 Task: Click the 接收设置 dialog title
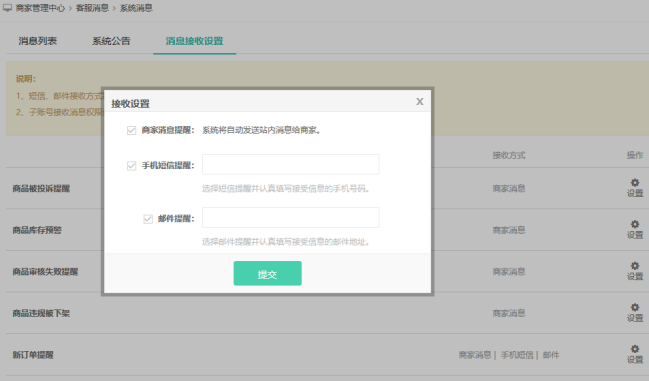pyautogui.click(x=130, y=103)
